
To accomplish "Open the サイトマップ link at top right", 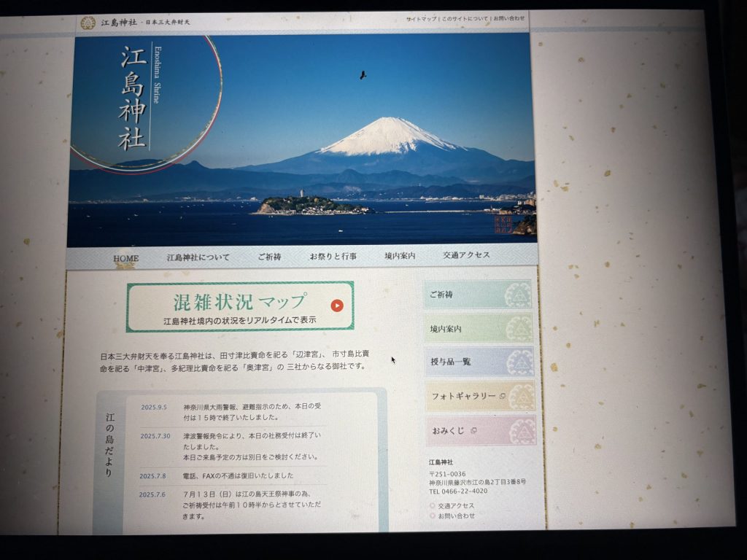I will [422, 18].
